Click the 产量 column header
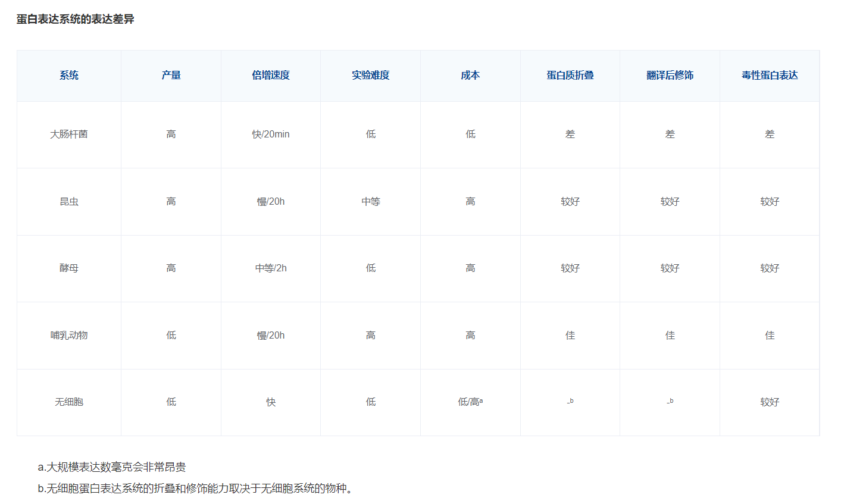Screen dimensions: 844x504 click(x=171, y=75)
